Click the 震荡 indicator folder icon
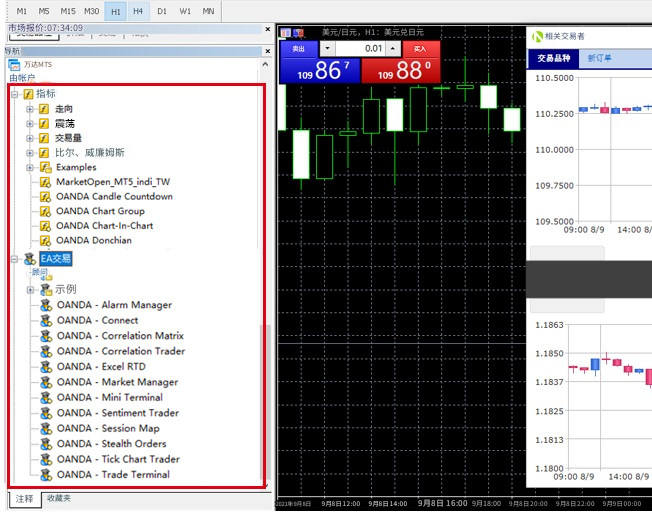This screenshot has height=512, width=652. pyautogui.click(x=44, y=124)
